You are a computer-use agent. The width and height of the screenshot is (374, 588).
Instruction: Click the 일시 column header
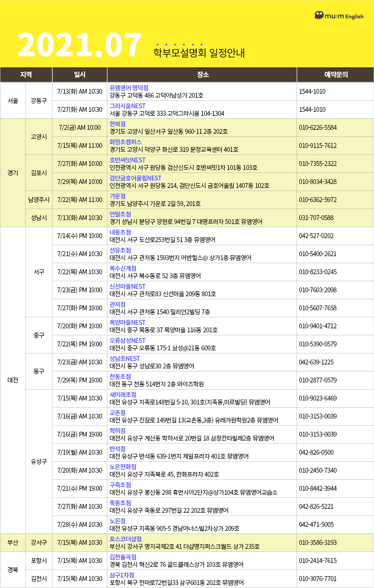[80, 74]
